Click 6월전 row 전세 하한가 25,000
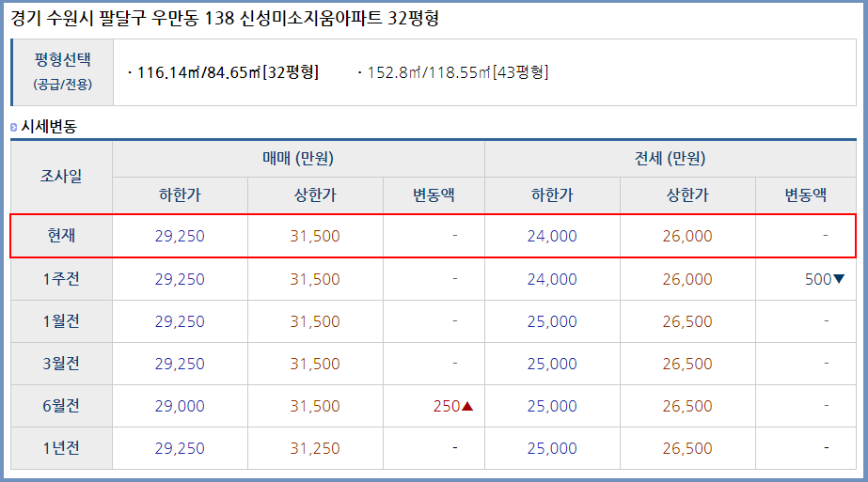 (552, 406)
